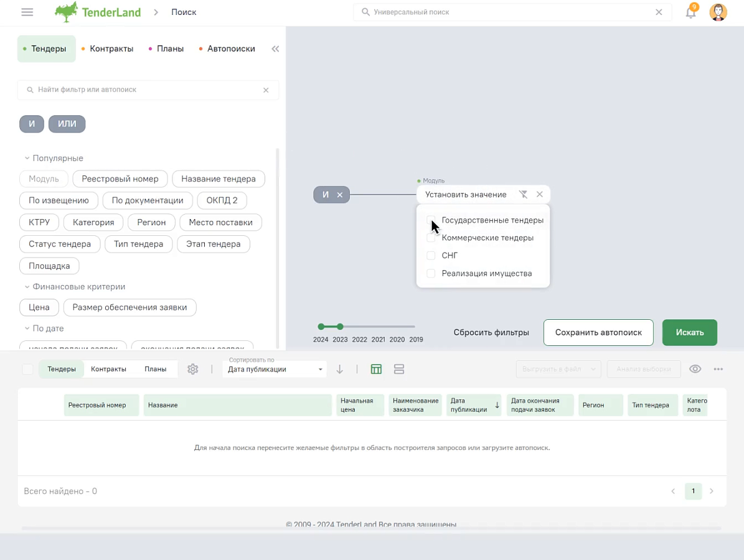Open the Дата публикации sort dropdown
The image size is (744, 560).
coord(275,370)
